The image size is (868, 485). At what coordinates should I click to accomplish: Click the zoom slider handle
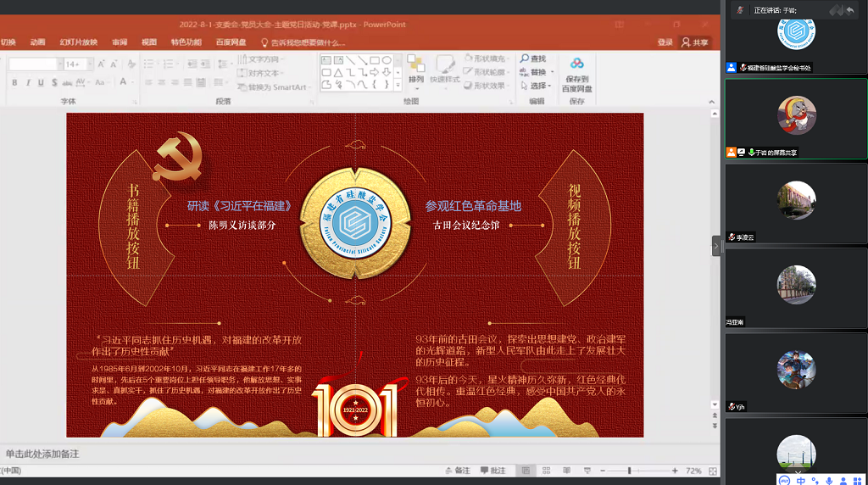click(x=630, y=471)
